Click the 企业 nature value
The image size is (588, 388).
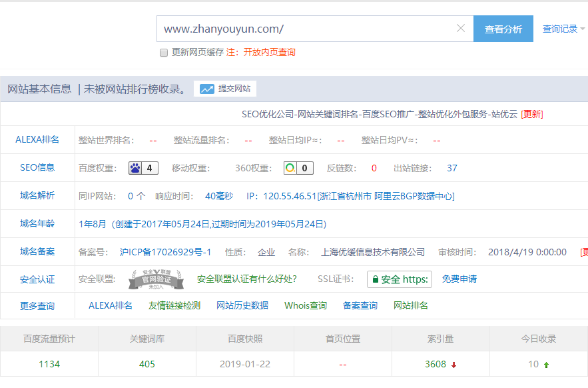click(266, 252)
